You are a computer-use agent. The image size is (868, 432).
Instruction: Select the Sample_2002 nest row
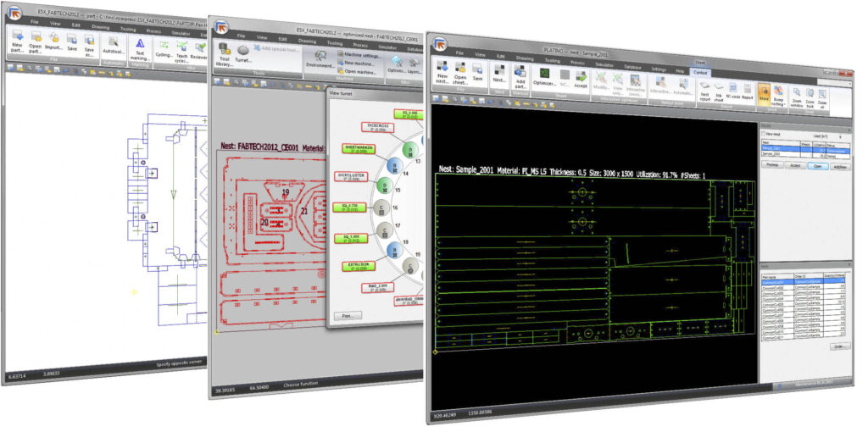pos(806,154)
